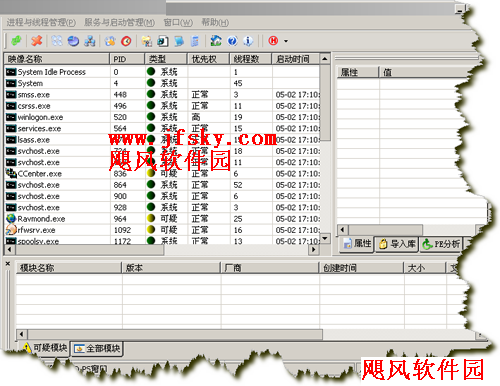Click property panel scroll left arrow
500x386 pixels.
click(342, 229)
